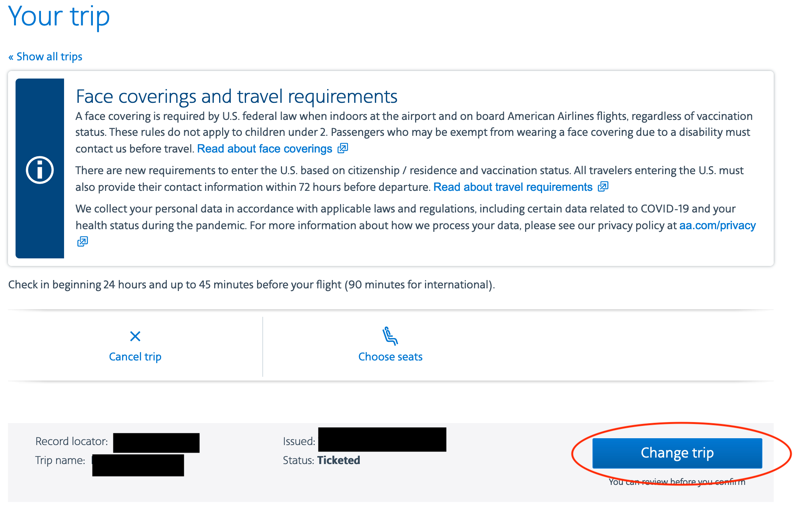The image size is (812, 516).
Task: Click the redacted Trip name value
Action: click(138, 465)
